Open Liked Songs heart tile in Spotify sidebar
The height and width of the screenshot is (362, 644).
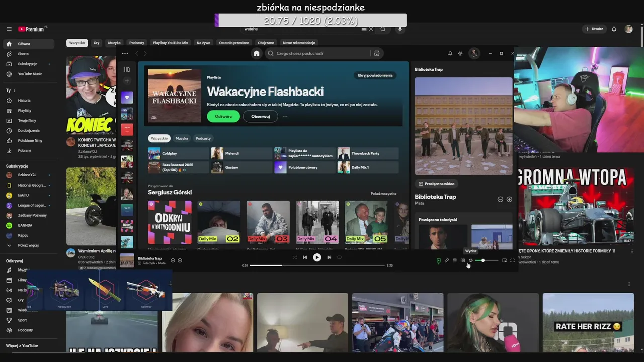pos(127,97)
